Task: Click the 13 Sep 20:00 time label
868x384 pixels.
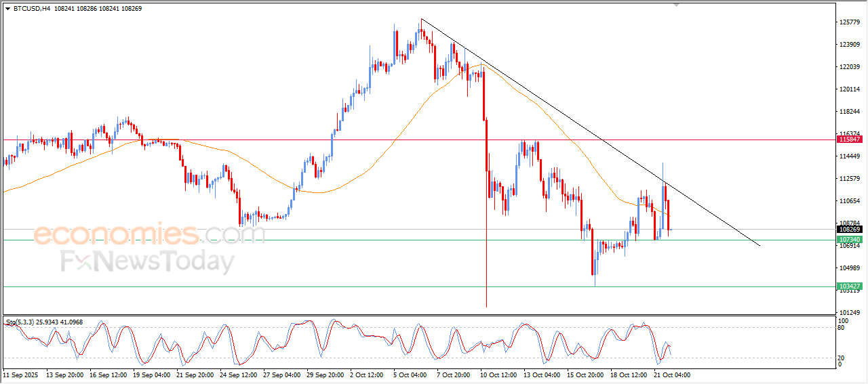Action: pos(65,375)
